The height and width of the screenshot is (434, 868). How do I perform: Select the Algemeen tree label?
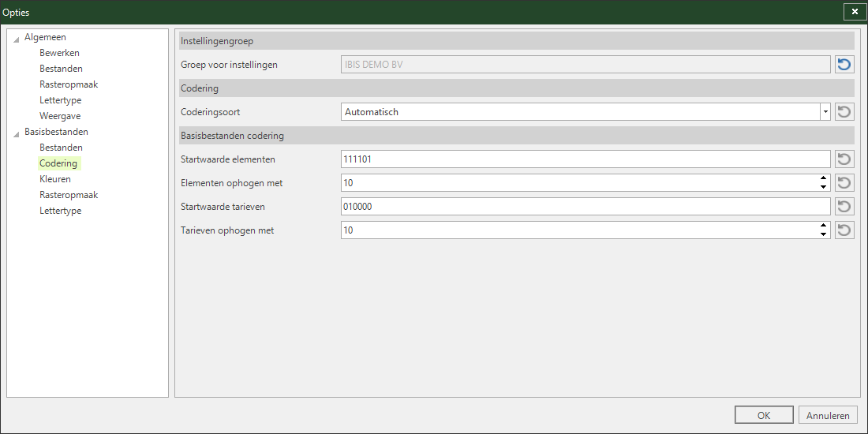[45, 37]
